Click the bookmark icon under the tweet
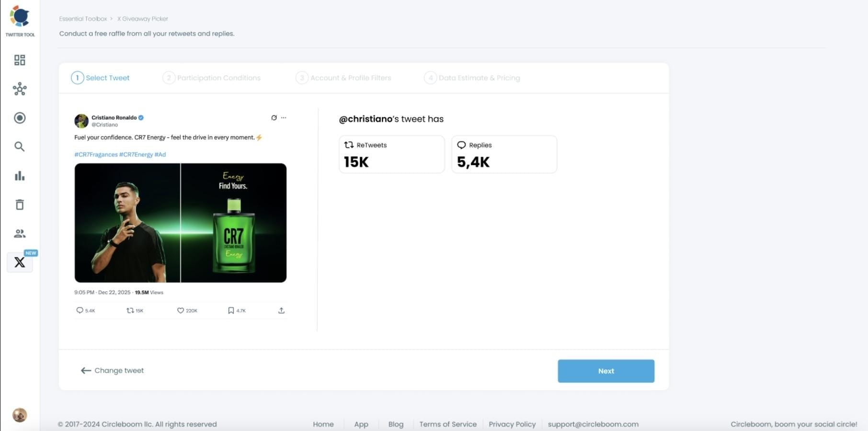 [x=231, y=310]
